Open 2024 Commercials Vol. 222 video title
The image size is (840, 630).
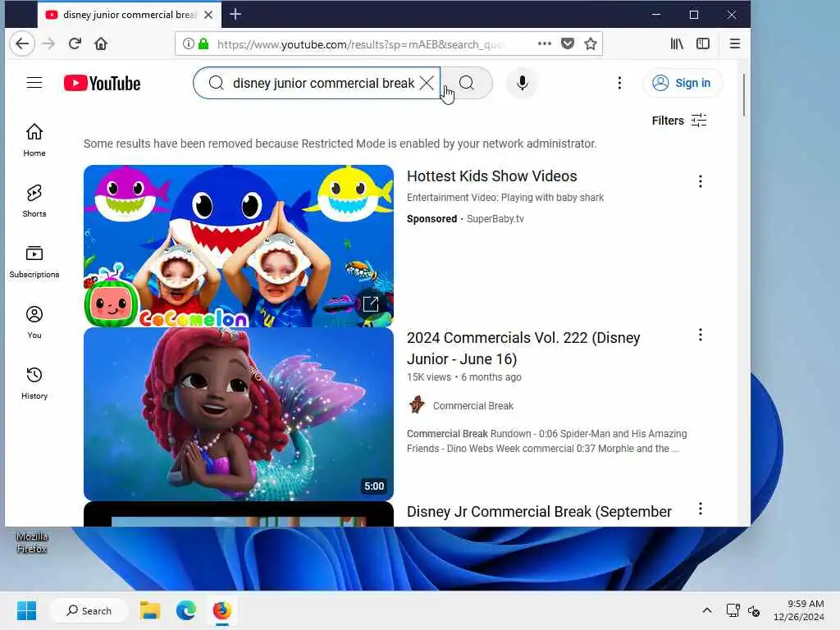[x=523, y=348]
